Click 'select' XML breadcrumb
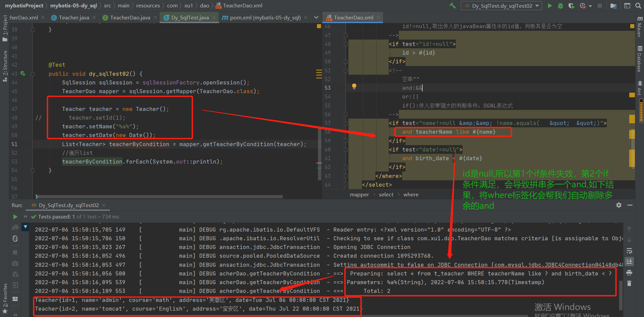Image resolution: width=644 pixels, height=317 pixels. pyautogui.click(x=386, y=195)
